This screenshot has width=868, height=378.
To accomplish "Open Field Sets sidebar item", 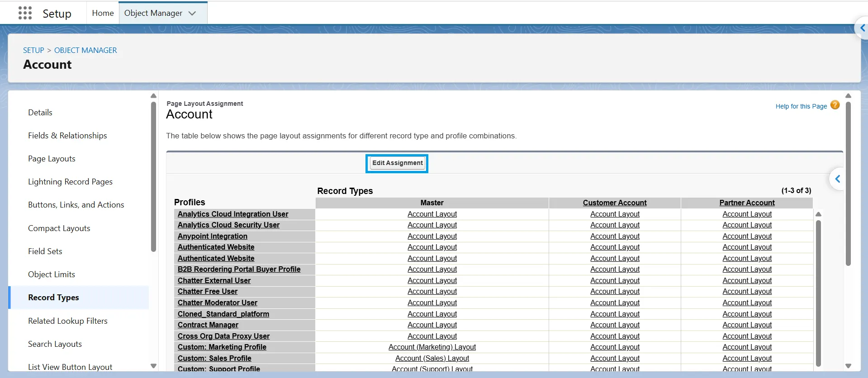I will (45, 251).
